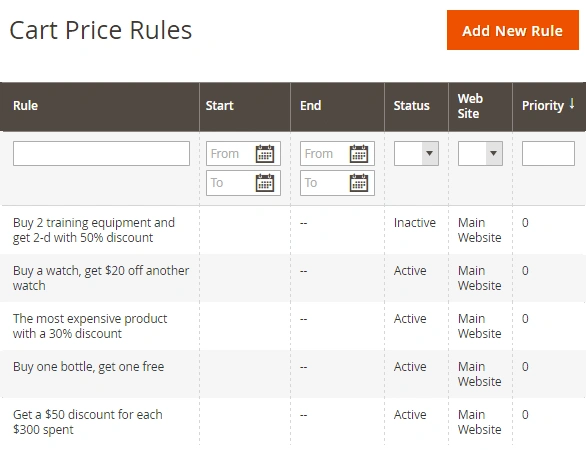The image size is (586, 450).
Task: Sort by the Start column header
Action: pyautogui.click(x=245, y=107)
